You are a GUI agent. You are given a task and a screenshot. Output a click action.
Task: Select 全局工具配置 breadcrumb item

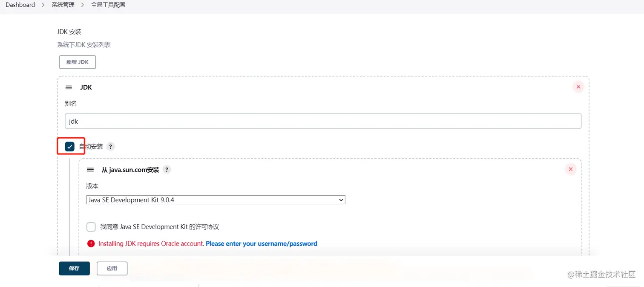click(108, 5)
